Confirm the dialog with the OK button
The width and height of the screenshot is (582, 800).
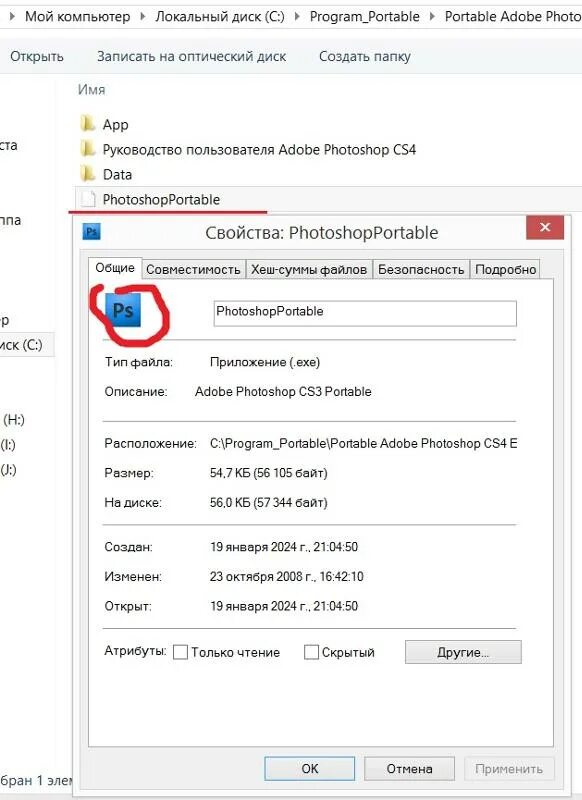pyautogui.click(x=310, y=768)
